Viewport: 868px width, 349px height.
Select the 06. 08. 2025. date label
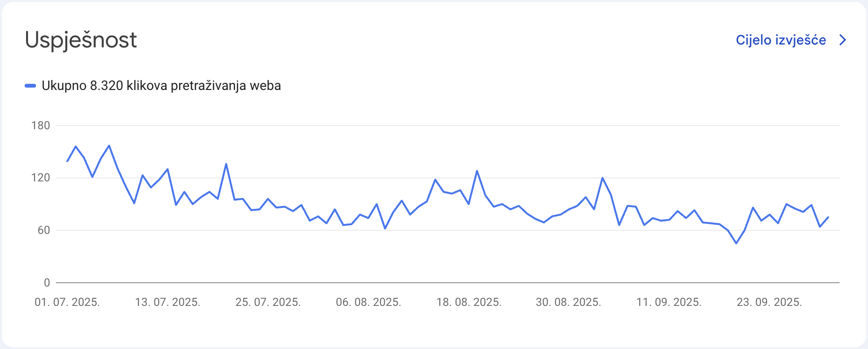369,302
